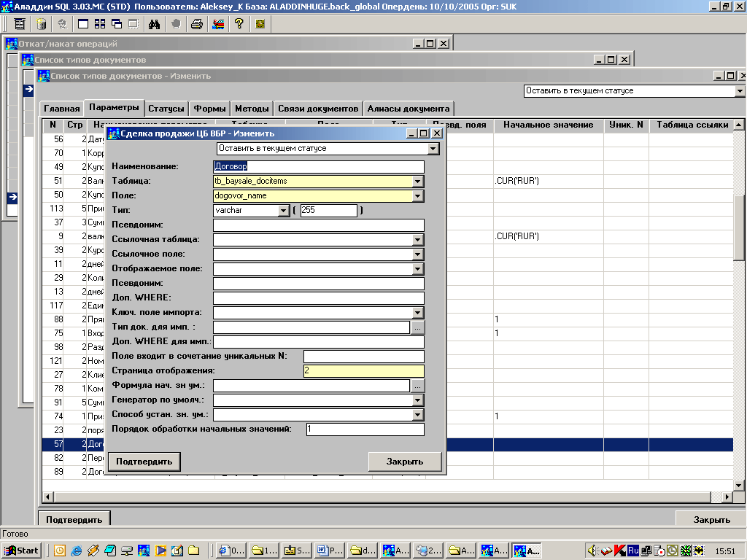Click the Начальное значение column header
This screenshot has width=747, height=560.
549,125
